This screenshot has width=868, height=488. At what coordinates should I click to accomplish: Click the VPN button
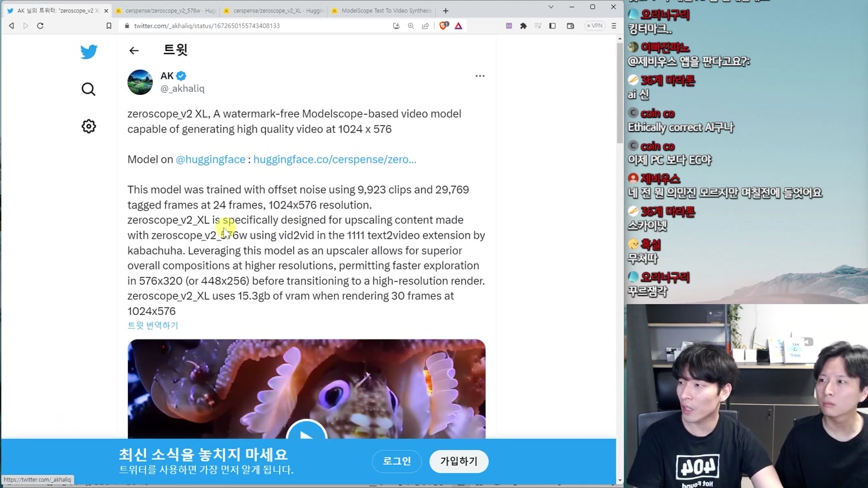click(x=594, y=26)
